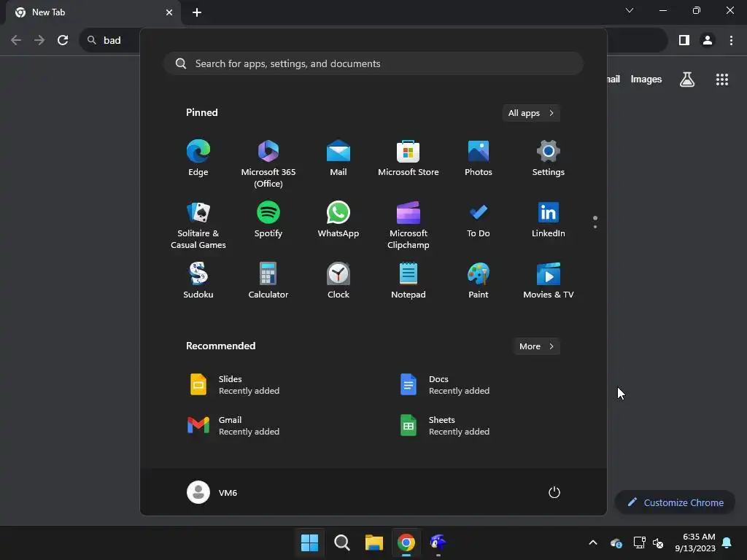The image size is (747, 560).
Task: Click the Customize Chrome button
Action: tap(675, 502)
